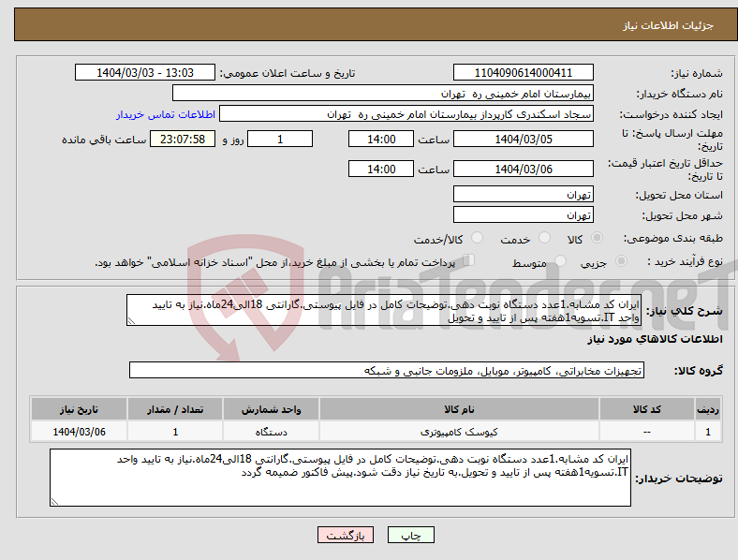Viewport: 738px width, 560px height.
Task: Click the توضیحات خریدار textarea
Action: 340,478
